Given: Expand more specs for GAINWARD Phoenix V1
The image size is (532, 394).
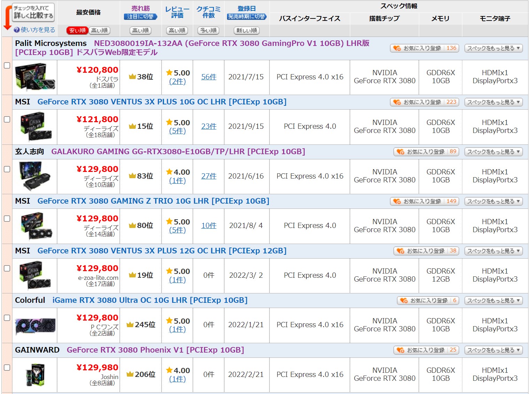Looking at the screenshot, I should [x=494, y=350].
